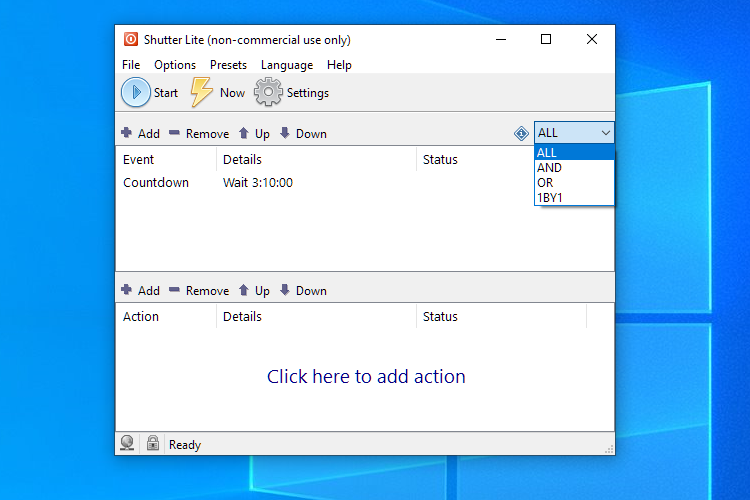The width and height of the screenshot is (750, 500).
Task: Click the plus icon in events Add
Action: tap(126, 133)
